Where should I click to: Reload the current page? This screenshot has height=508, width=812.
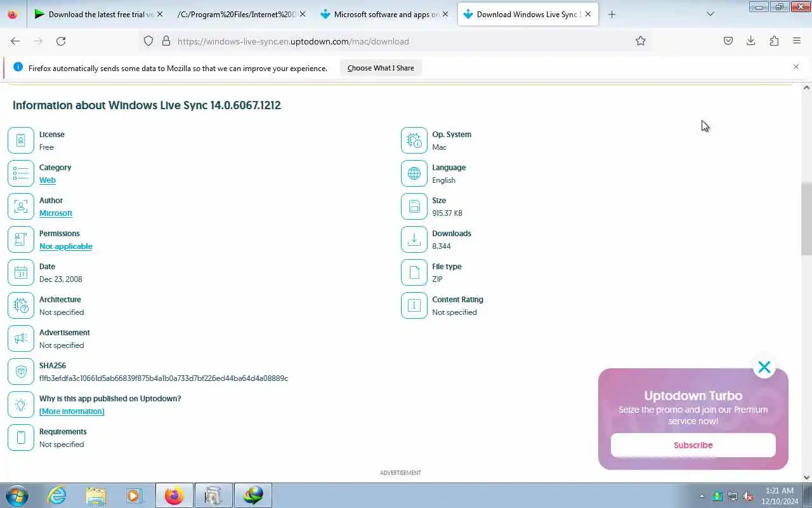[x=61, y=41]
